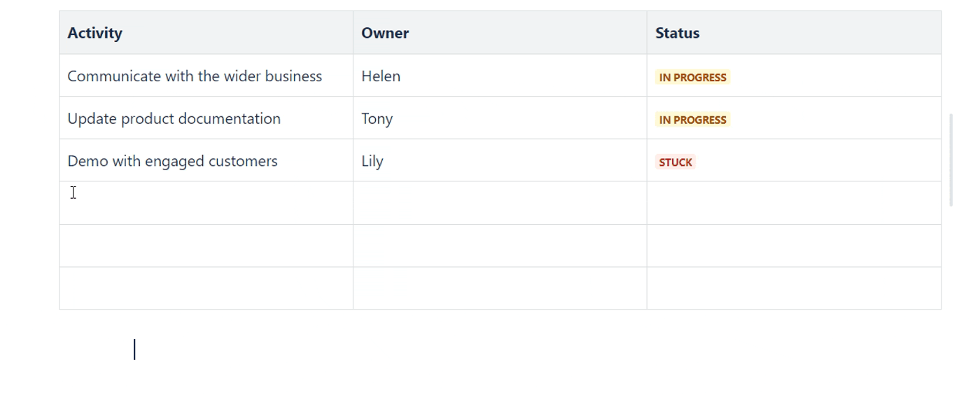Select the "Demo with engaged customers" cell

pos(206,160)
